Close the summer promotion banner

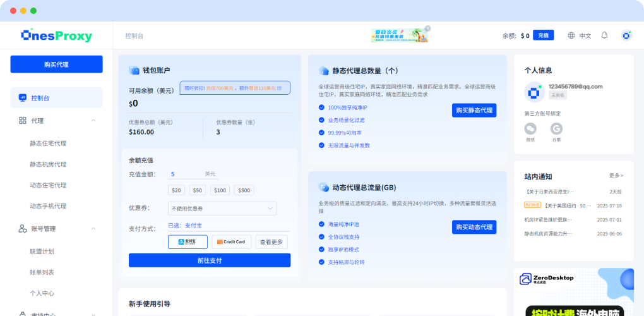[427, 28]
